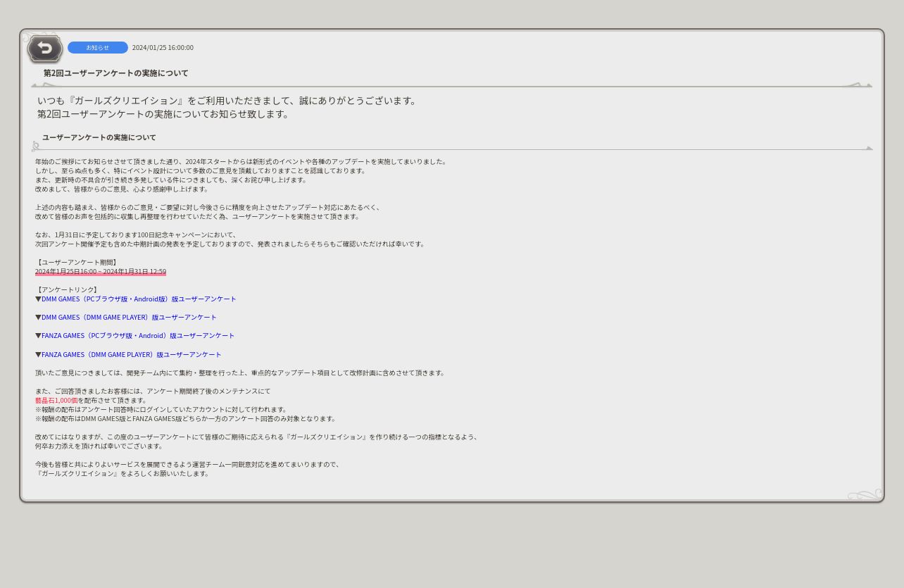
Task: Open FANZA GAMES (DMM GAME PLAYER) survey link
Action: pyautogui.click(x=131, y=354)
